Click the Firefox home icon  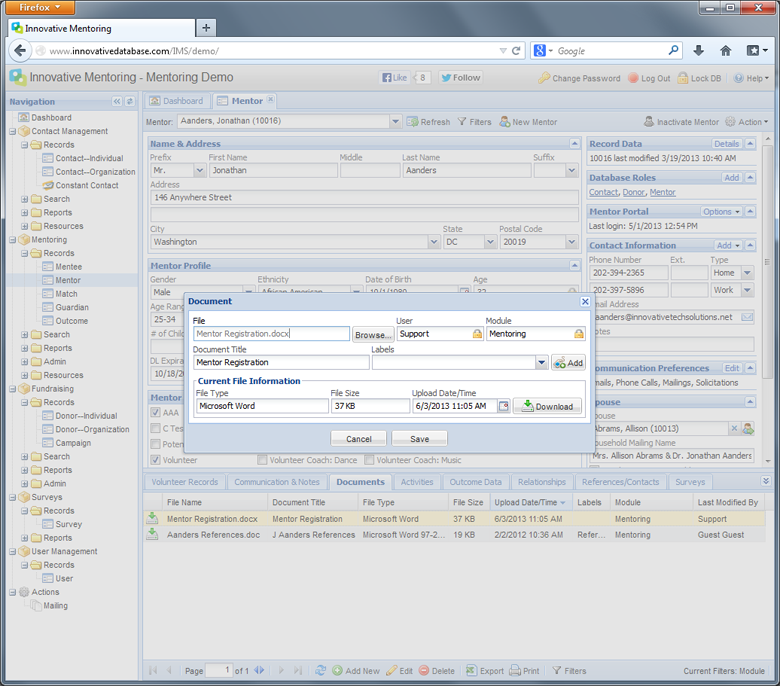[x=726, y=50]
